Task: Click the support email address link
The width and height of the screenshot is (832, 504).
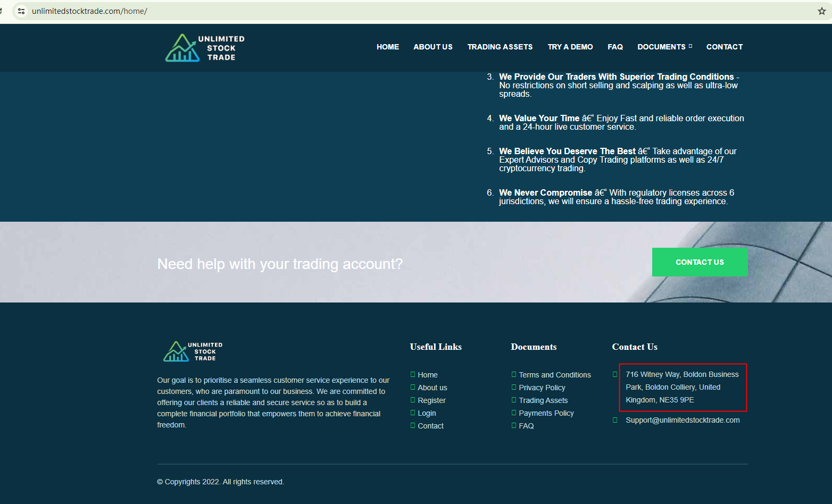Action: click(x=682, y=420)
